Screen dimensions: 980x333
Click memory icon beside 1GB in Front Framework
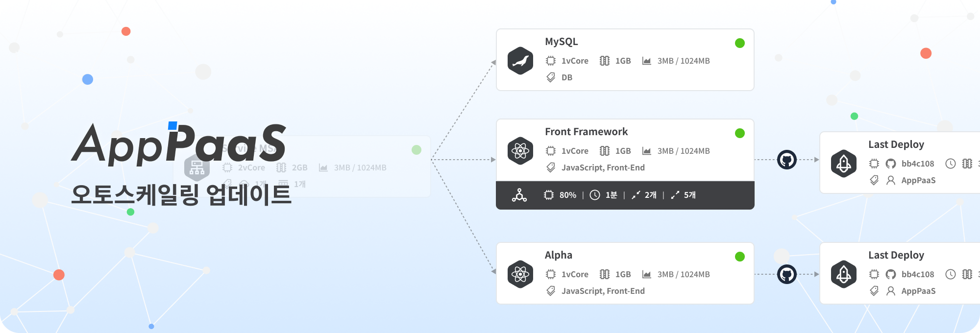(x=605, y=151)
